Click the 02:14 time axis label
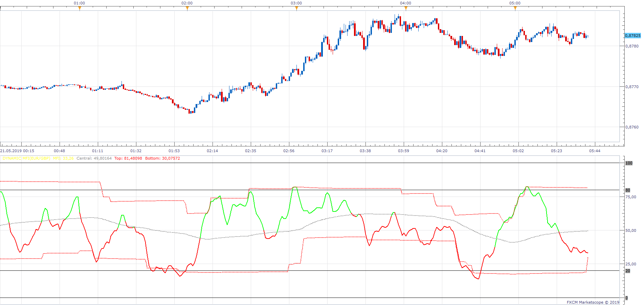The image size is (644, 305). click(213, 151)
